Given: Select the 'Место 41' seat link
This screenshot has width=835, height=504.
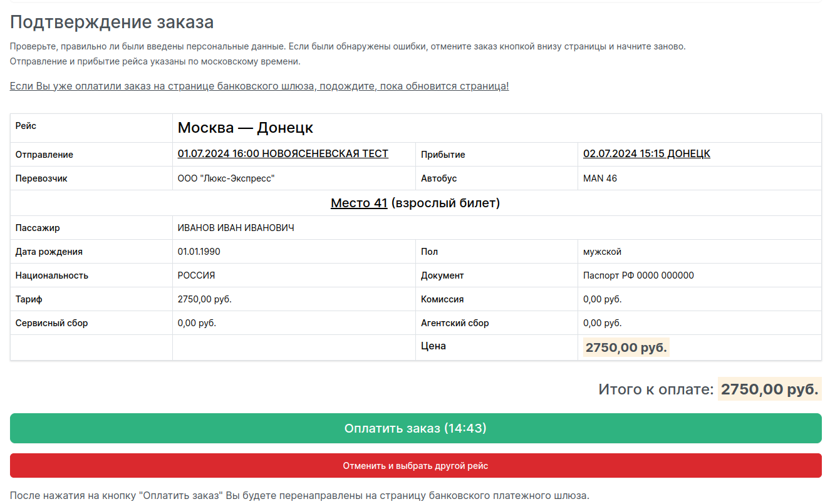Looking at the screenshot, I should (x=358, y=202).
